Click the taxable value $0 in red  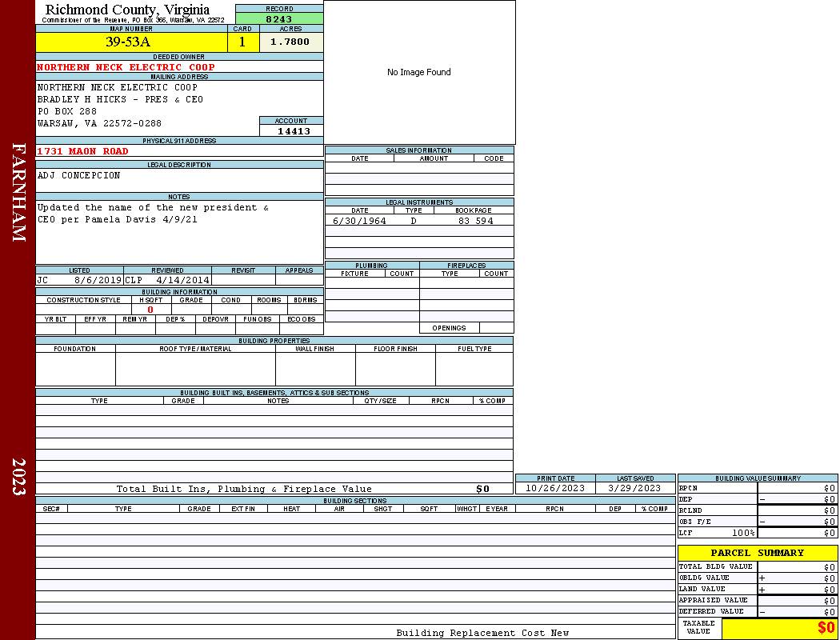[x=826, y=628]
